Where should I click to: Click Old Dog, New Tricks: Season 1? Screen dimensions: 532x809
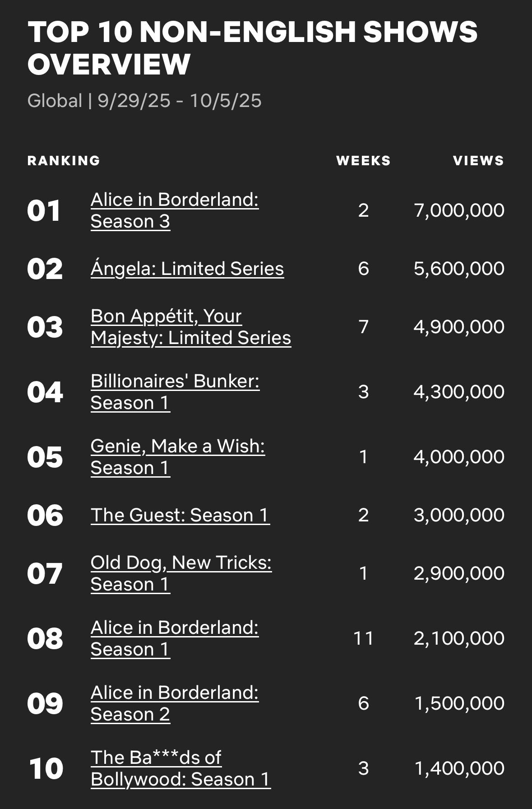[181, 573]
